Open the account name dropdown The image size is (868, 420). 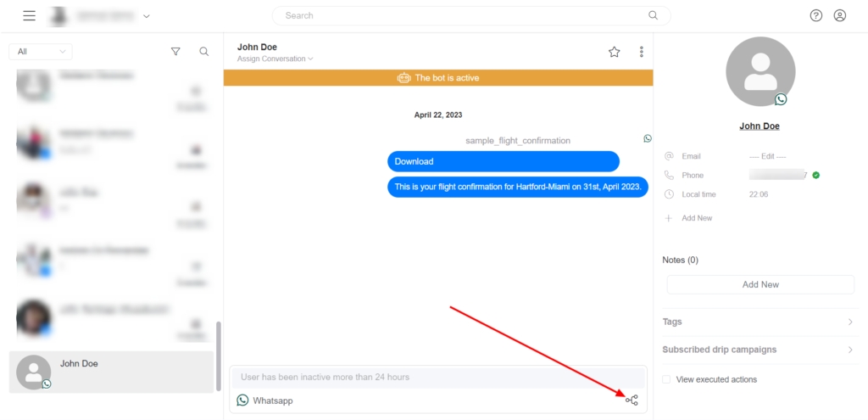[x=147, y=16]
